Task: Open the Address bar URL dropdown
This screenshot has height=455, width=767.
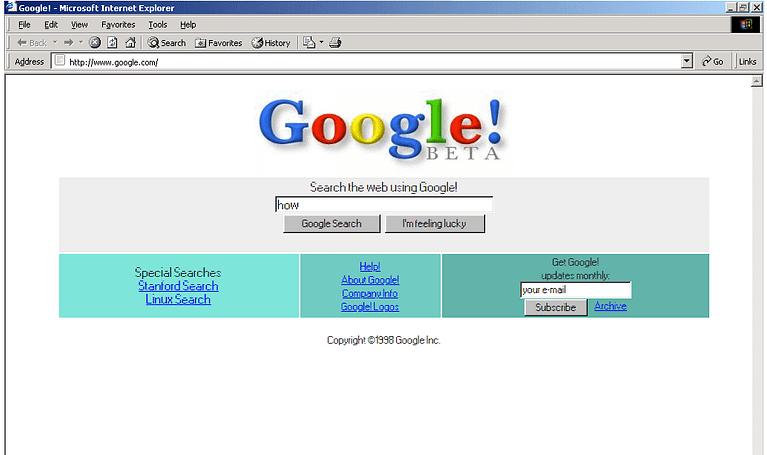Action: (x=687, y=61)
